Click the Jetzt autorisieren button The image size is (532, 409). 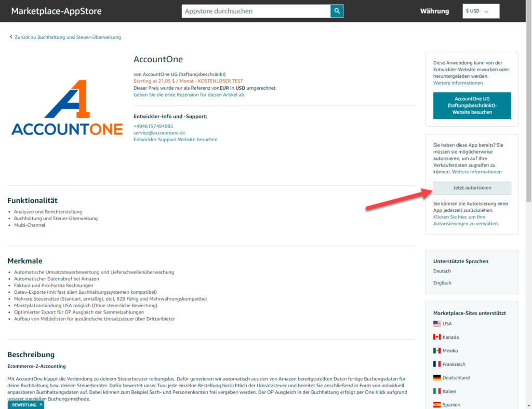coord(472,188)
